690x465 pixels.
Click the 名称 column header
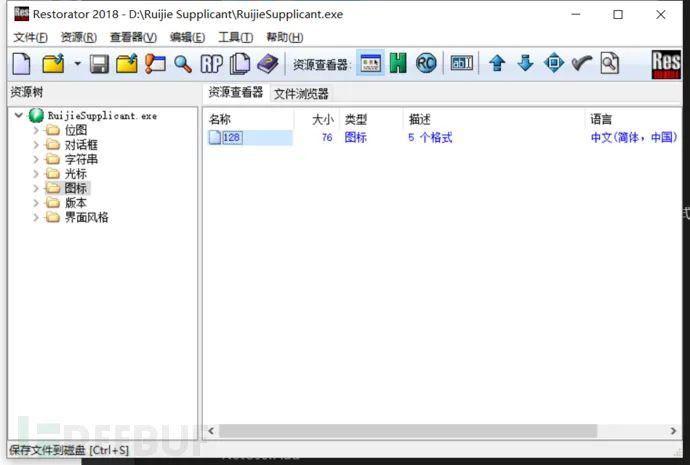click(250, 119)
